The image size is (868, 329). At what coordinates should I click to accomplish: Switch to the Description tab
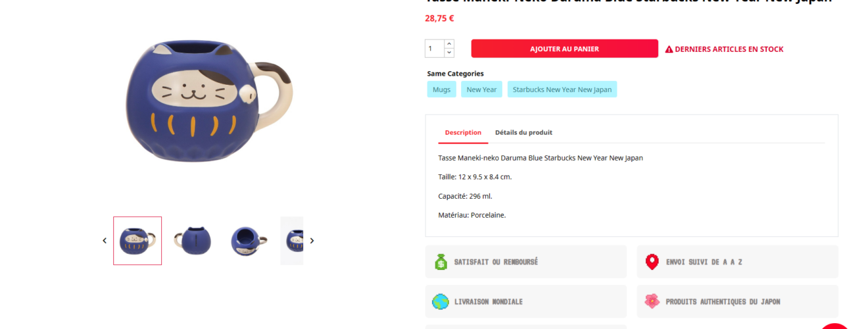[463, 132]
